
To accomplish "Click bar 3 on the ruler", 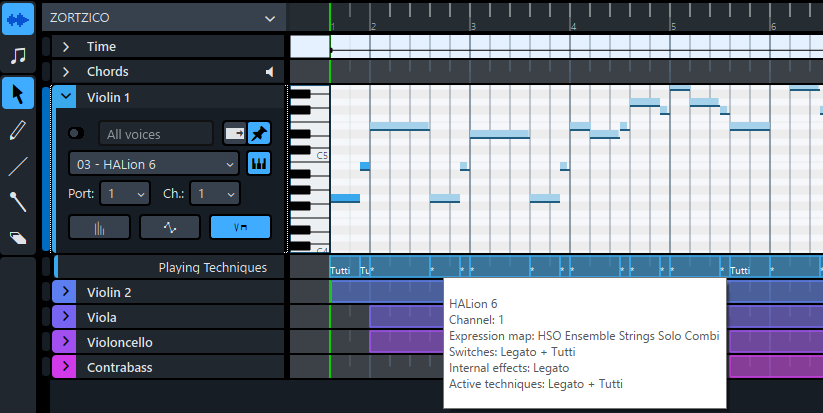I will 473,26.
